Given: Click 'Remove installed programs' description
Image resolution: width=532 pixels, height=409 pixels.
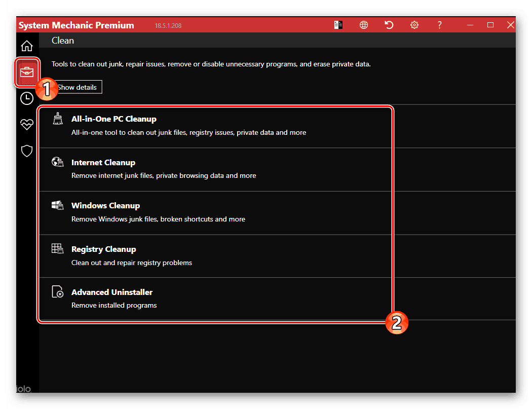Looking at the screenshot, I should click(x=114, y=305).
